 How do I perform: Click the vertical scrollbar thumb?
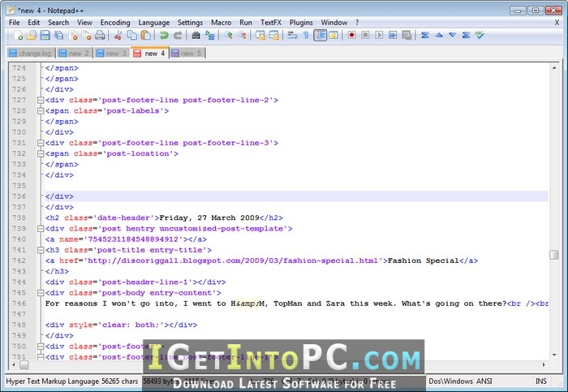(554, 255)
